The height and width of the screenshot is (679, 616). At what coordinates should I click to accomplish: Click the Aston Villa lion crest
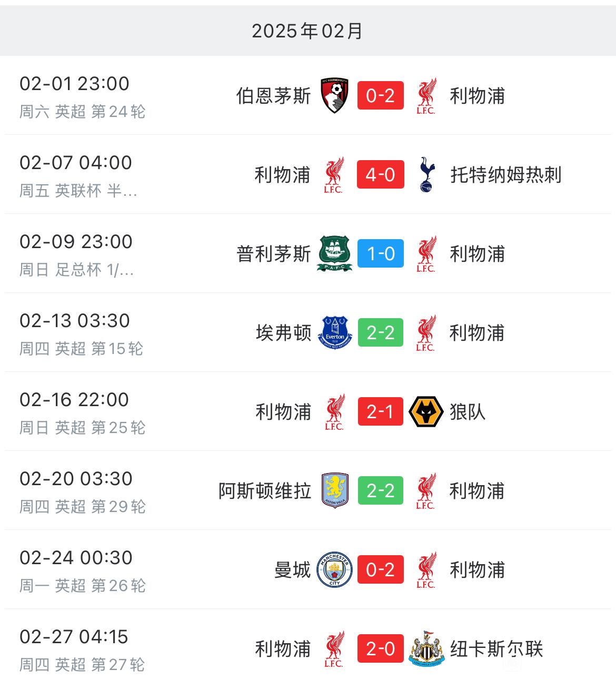coord(335,490)
